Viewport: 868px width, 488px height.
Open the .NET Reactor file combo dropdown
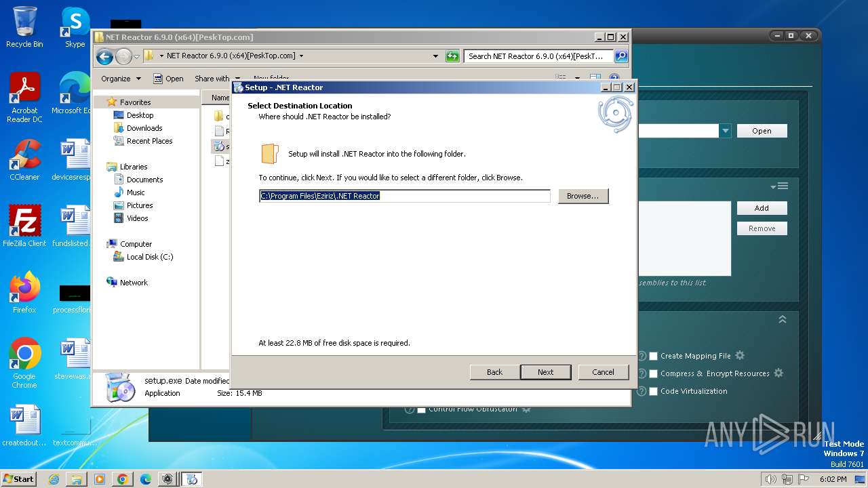click(725, 131)
